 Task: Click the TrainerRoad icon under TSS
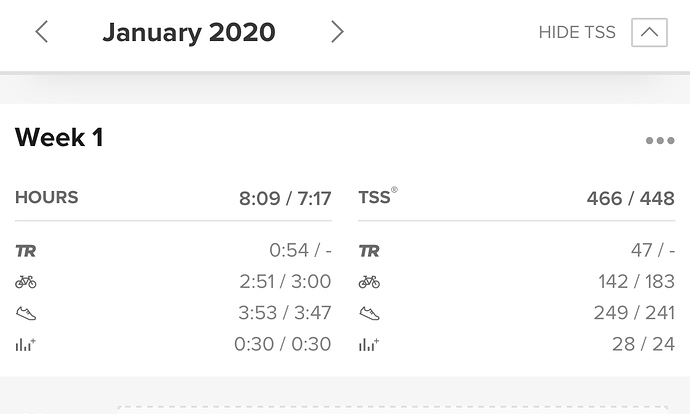coord(369,251)
